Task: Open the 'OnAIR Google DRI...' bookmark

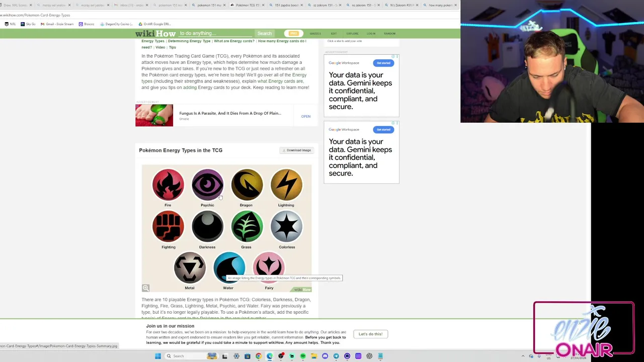Action: 155,24
